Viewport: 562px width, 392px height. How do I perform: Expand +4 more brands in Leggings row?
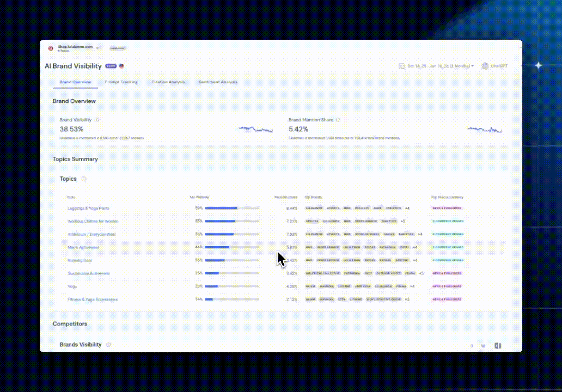pyautogui.click(x=407, y=208)
